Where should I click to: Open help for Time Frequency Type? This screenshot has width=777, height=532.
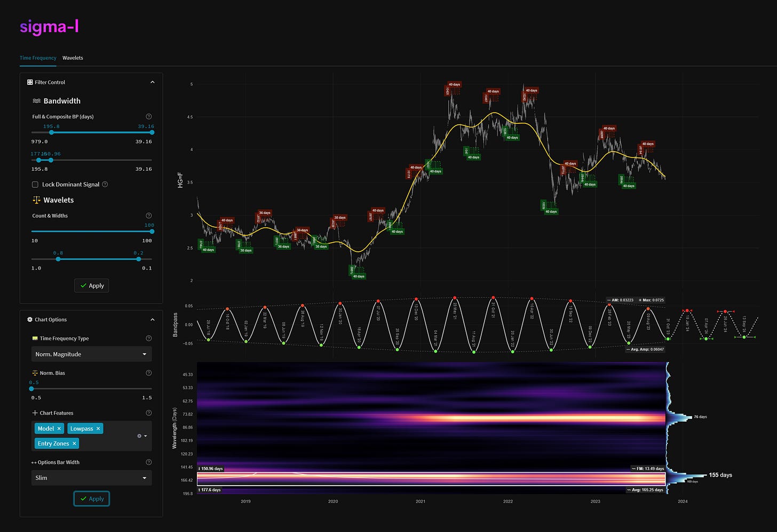149,338
